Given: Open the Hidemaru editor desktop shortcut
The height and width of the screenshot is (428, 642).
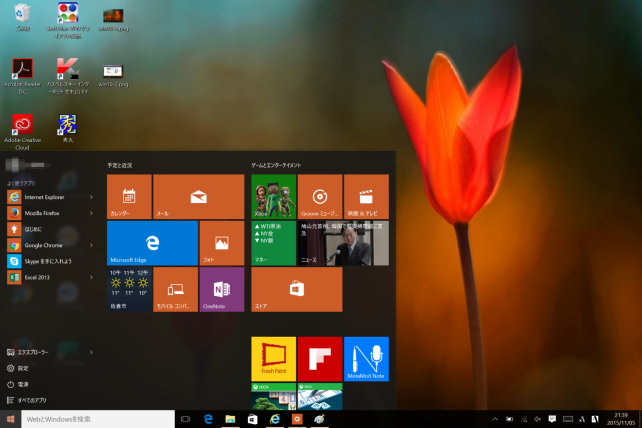Looking at the screenshot, I should click(68, 129).
